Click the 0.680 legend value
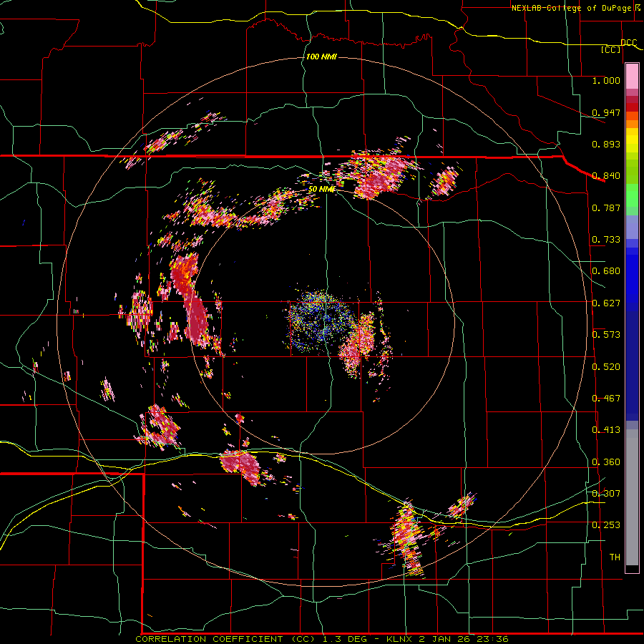644x644 pixels. (606, 271)
